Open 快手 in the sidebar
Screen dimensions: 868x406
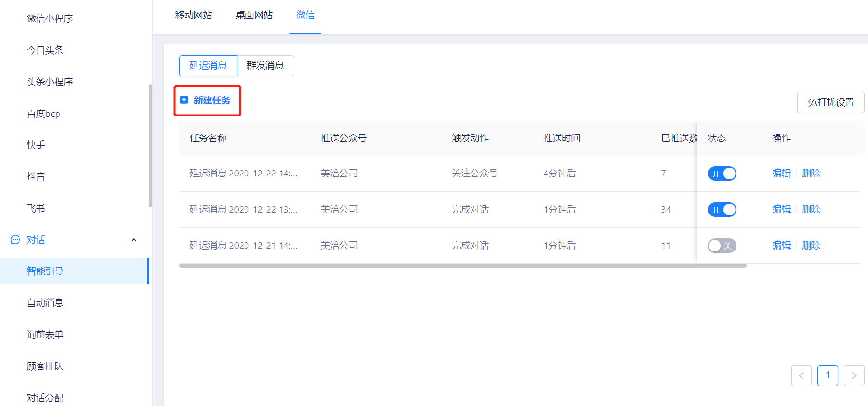click(x=36, y=145)
